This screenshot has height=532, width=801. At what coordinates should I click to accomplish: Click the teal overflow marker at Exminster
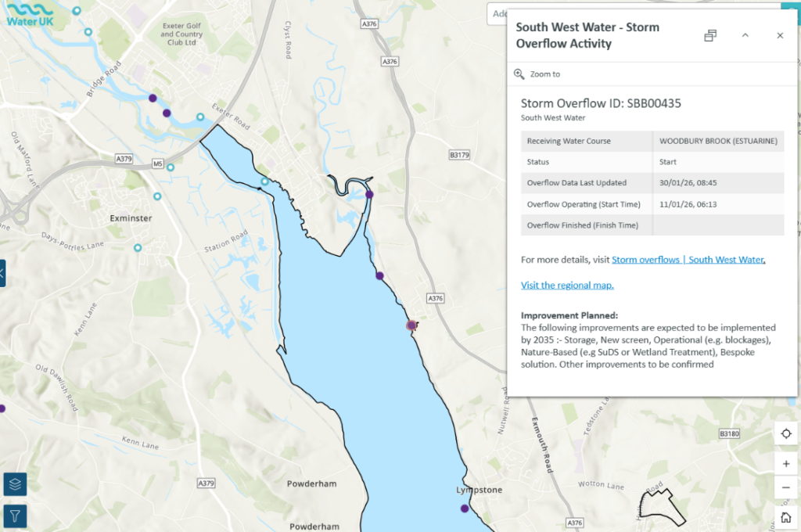tap(157, 196)
